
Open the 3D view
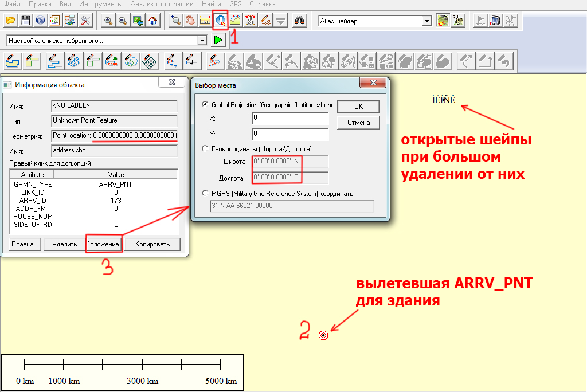coord(457,21)
